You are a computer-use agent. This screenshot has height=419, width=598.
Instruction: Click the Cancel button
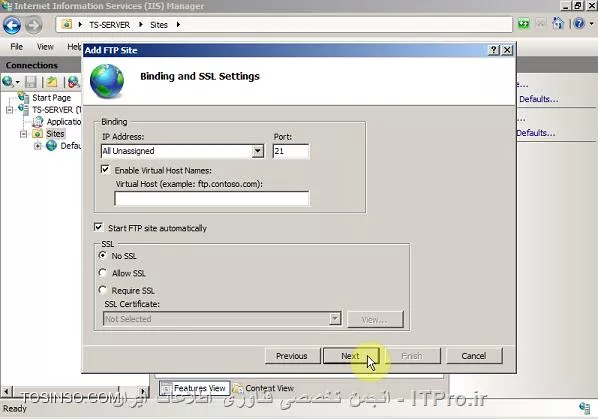[x=474, y=356]
